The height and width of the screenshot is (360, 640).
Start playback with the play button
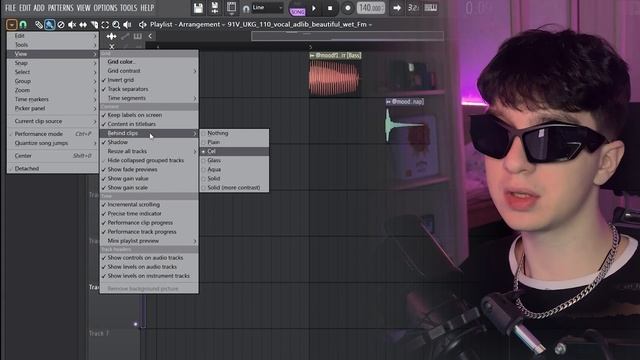(x=313, y=8)
